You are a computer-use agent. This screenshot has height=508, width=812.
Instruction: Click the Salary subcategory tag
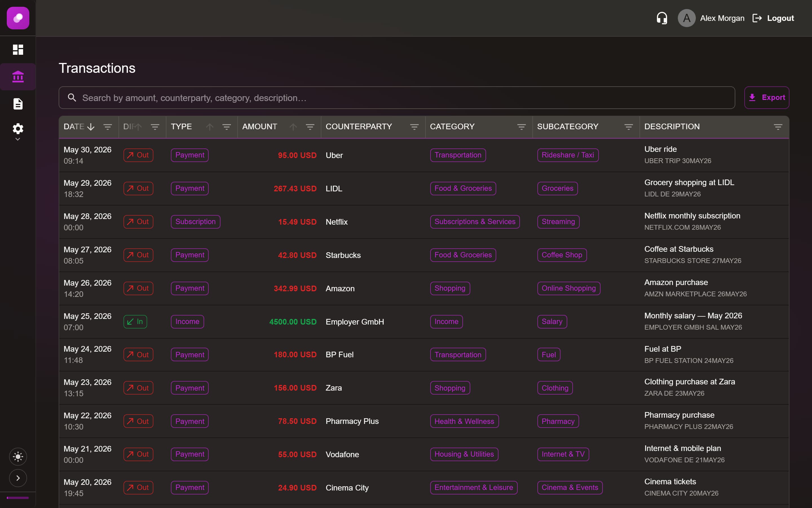[x=552, y=321]
